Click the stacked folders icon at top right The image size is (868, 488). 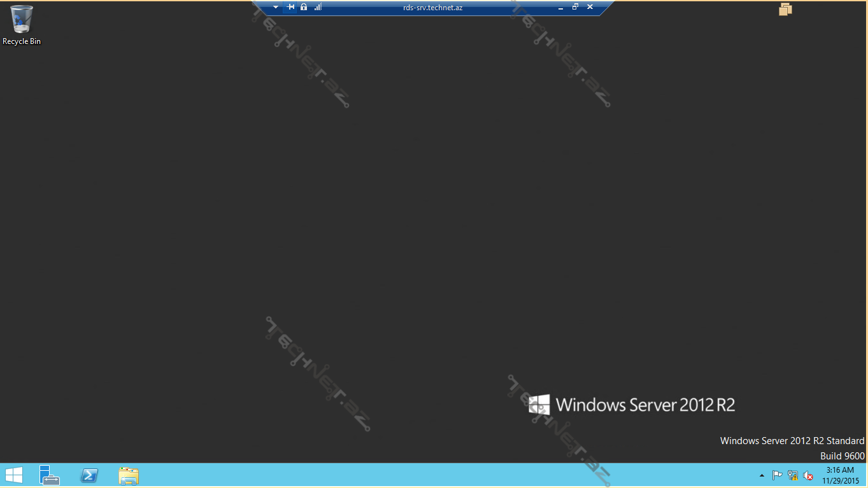[785, 9]
